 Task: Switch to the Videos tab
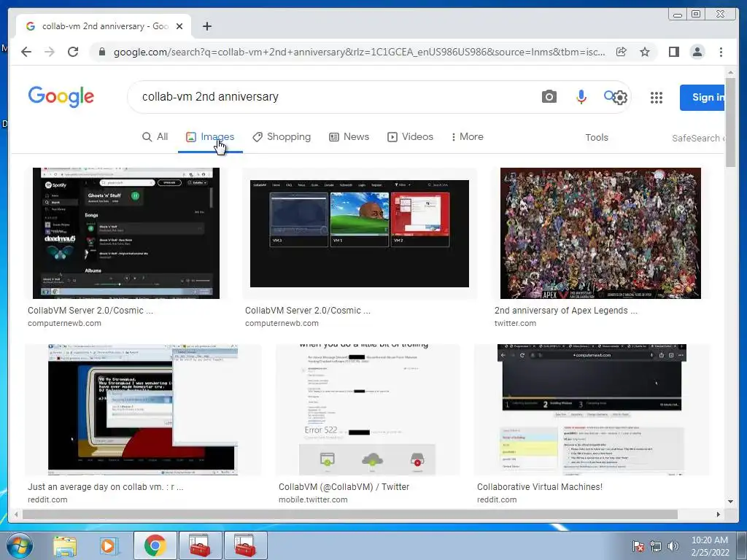point(410,136)
